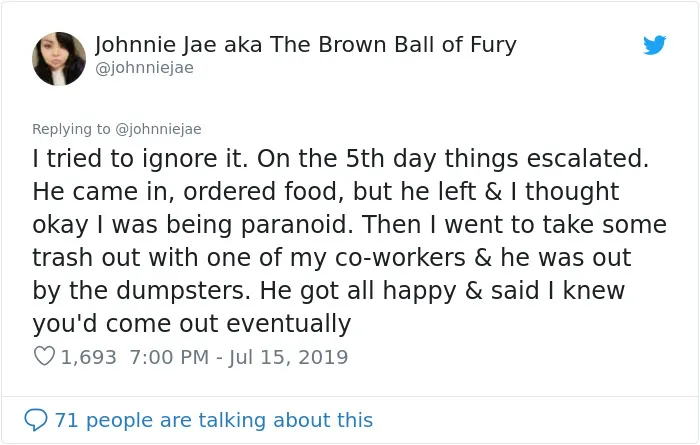Like the tweet with the heart icon
This screenshot has width=700, height=445.
click(44, 356)
